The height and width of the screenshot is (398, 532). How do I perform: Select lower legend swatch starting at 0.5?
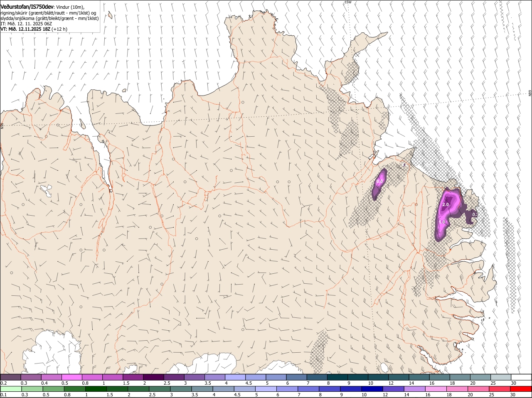tap(54, 389)
